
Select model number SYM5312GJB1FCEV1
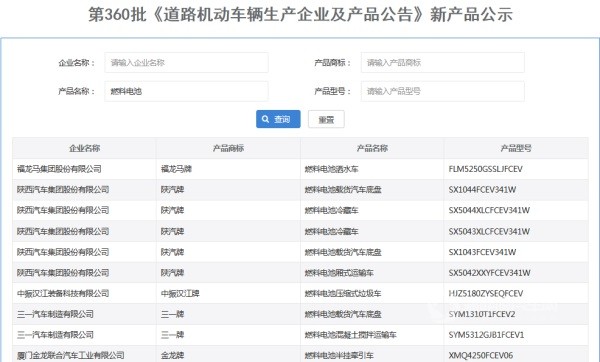tap(486, 335)
